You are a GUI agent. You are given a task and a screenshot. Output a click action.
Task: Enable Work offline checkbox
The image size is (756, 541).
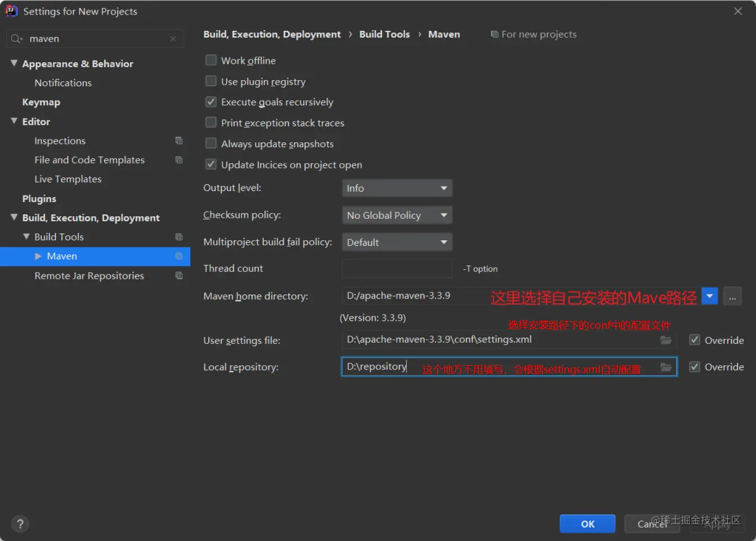click(x=211, y=60)
